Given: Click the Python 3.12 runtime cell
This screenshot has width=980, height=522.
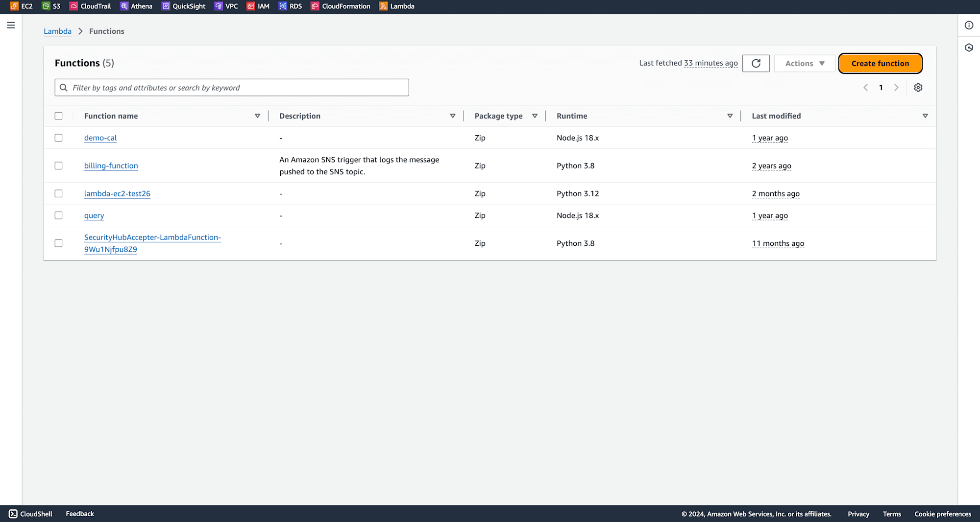Looking at the screenshot, I should point(578,193).
